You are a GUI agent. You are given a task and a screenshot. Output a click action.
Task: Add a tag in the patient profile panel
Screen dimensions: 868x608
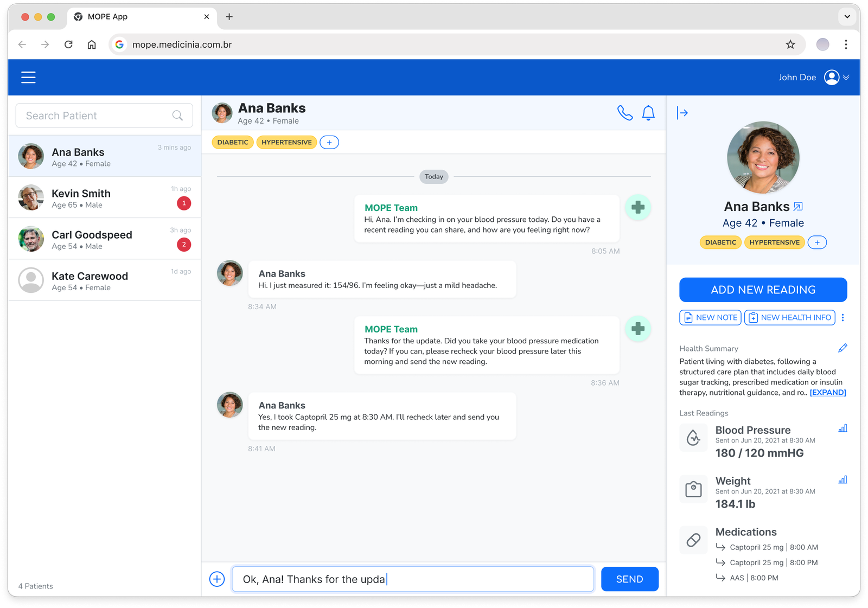pyautogui.click(x=817, y=242)
